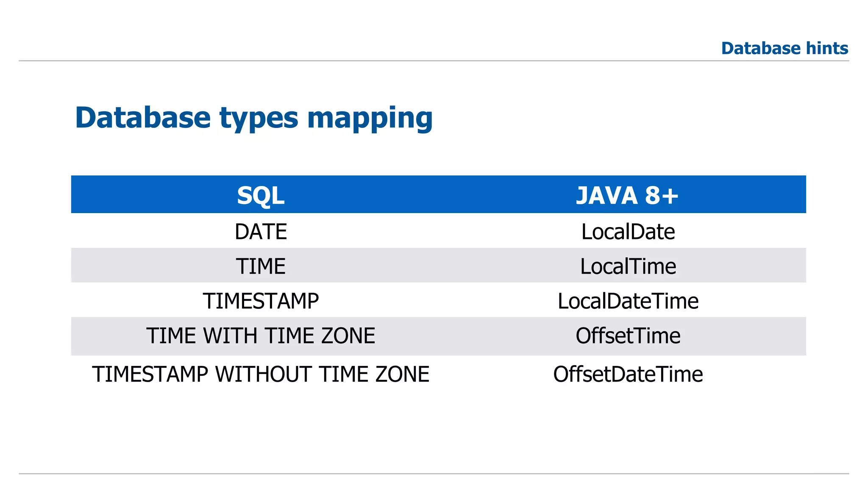This screenshot has height=488, width=868.
Task: Click the TIMESTAMP cell
Action: click(261, 301)
